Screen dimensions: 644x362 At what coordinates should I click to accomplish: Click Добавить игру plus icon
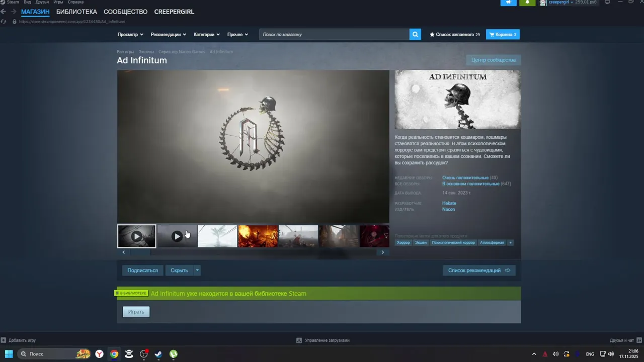pos(4,340)
